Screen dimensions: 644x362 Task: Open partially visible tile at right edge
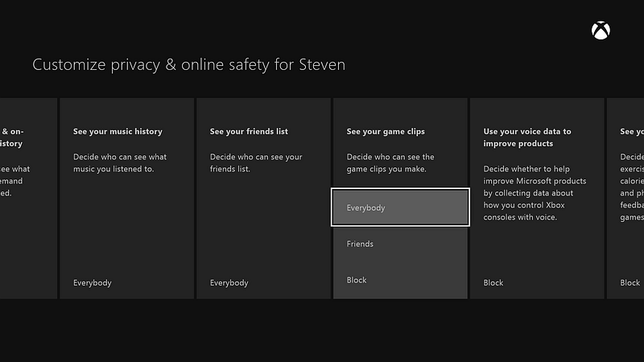pos(625,198)
